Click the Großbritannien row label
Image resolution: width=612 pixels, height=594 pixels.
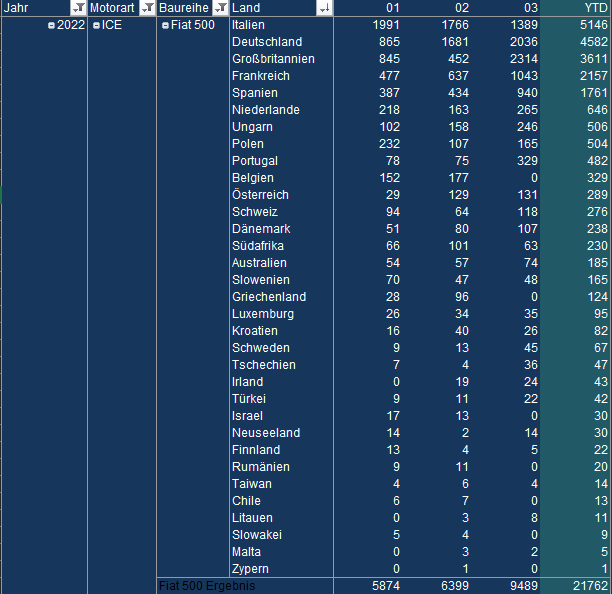(273, 59)
